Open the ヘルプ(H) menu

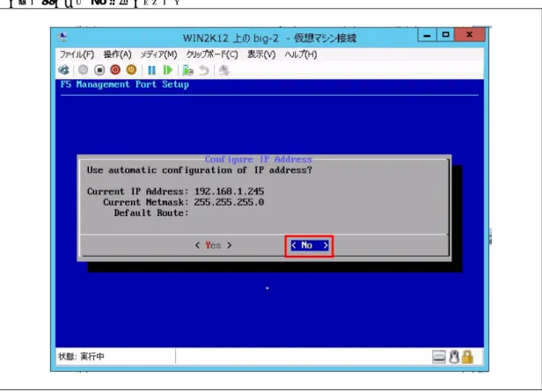pyautogui.click(x=301, y=54)
